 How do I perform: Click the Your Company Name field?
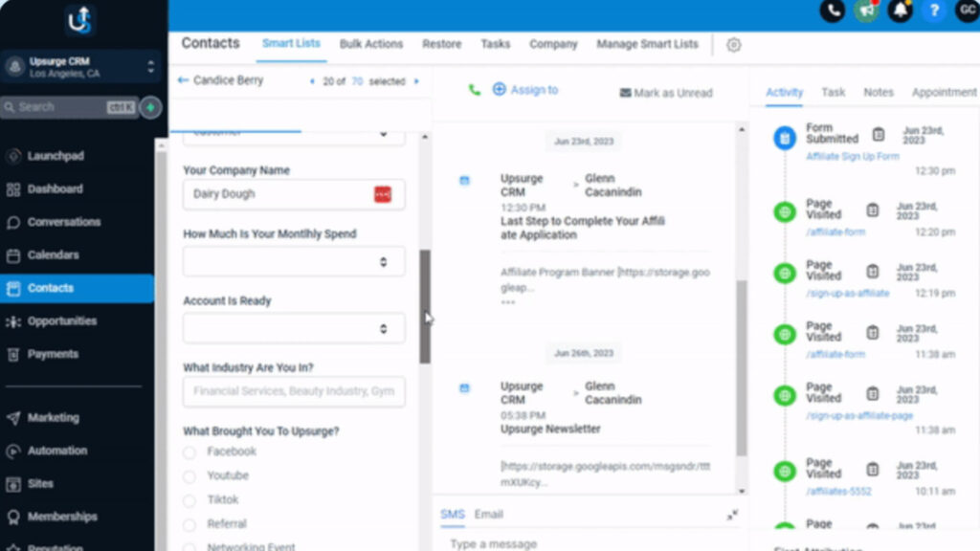[x=294, y=194]
